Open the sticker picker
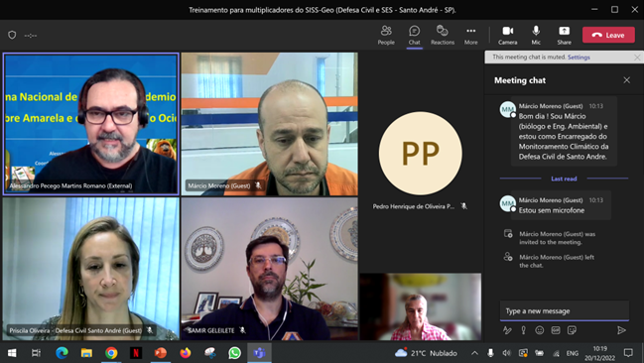This screenshot has height=363, width=644. [572, 330]
